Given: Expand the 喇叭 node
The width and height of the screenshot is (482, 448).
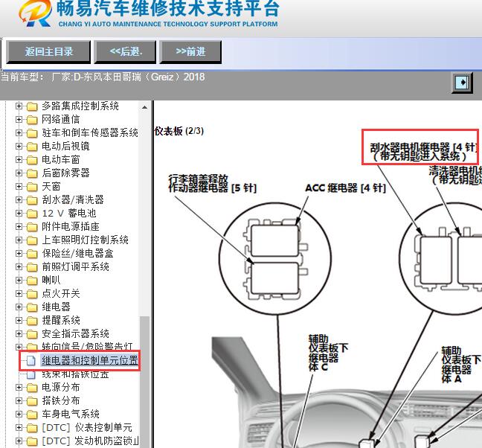Looking at the screenshot, I should (x=19, y=281).
